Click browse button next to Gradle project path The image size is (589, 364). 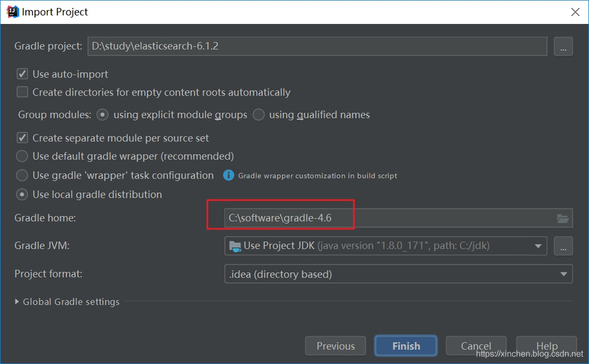tap(563, 47)
